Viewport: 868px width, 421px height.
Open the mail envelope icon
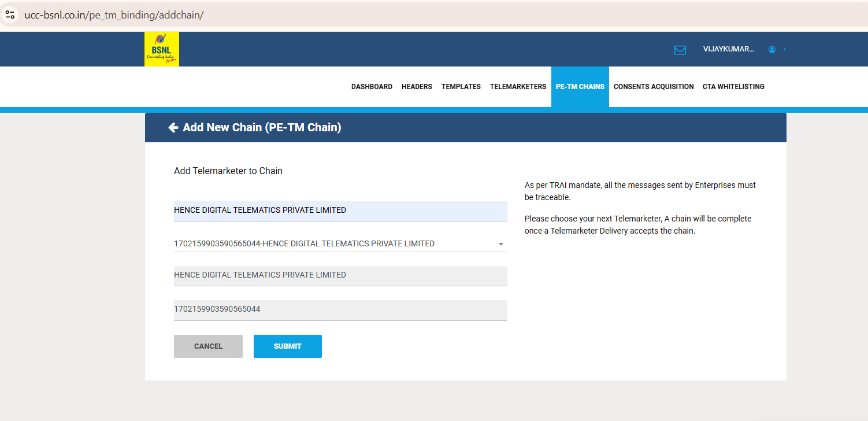pos(680,50)
